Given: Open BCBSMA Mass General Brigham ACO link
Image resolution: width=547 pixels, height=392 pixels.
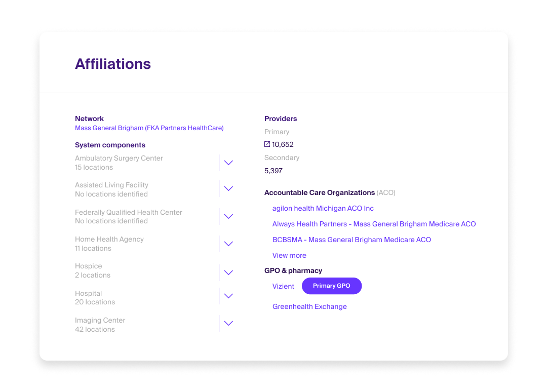Looking at the screenshot, I should coord(351,240).
